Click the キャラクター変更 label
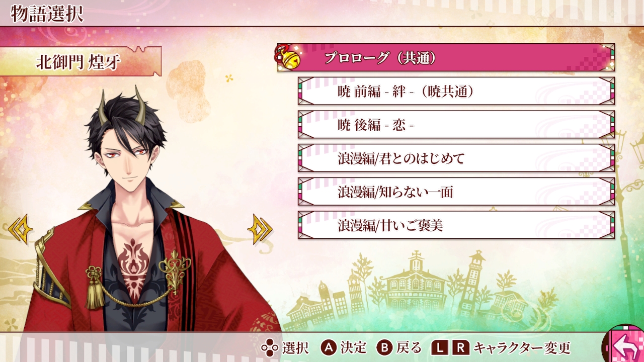 522,347
